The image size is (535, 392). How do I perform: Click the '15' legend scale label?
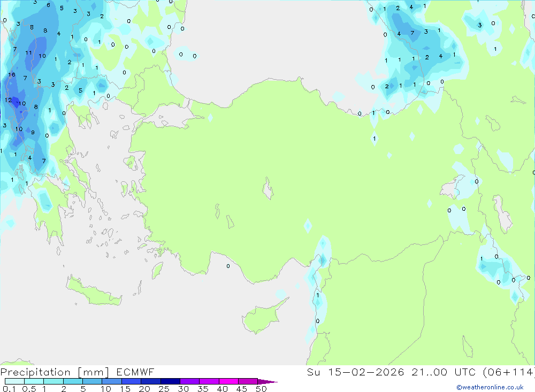pos(125,389)
